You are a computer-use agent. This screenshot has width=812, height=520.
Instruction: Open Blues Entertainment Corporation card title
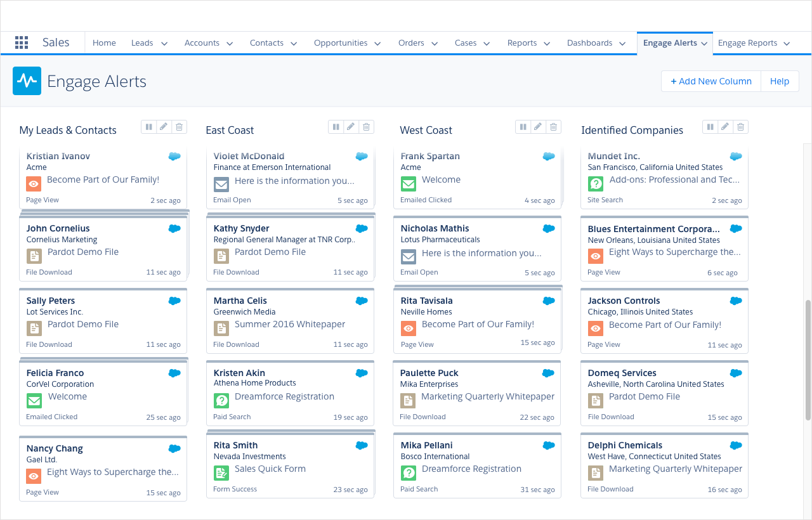(x=654, y=229)
